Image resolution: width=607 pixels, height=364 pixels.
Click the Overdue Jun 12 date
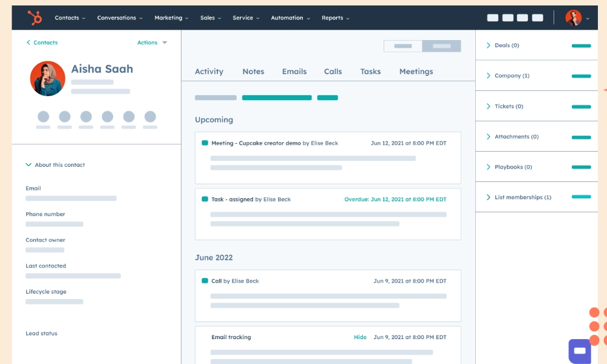coord(395,199)
